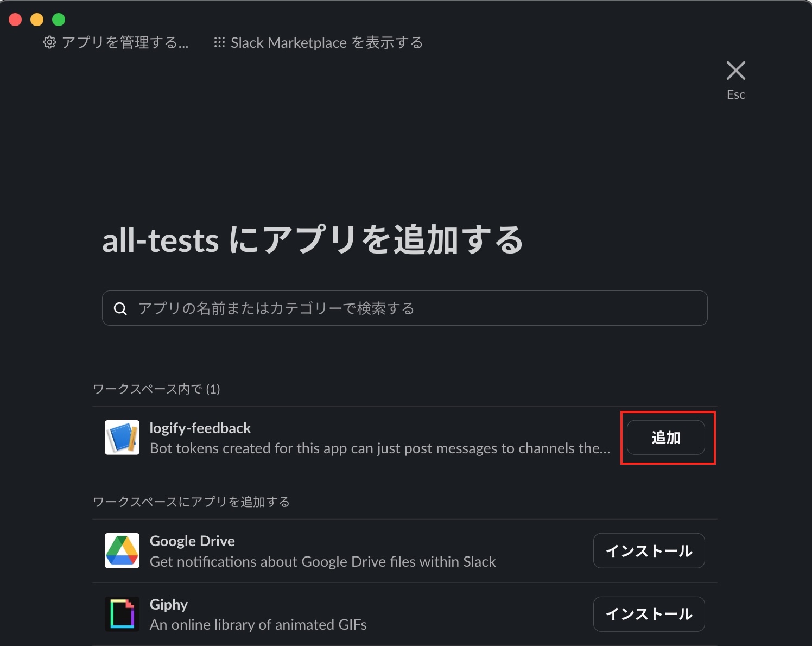Screen dimensions: 812x646
Task: Select the logify-feedback app name
Action: tap(200, 428)
